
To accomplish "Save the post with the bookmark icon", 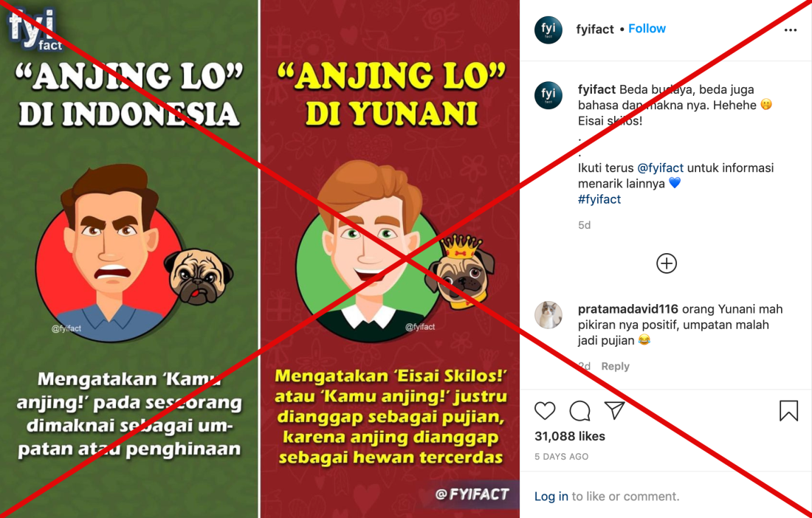I will click(x=788, y=411).
